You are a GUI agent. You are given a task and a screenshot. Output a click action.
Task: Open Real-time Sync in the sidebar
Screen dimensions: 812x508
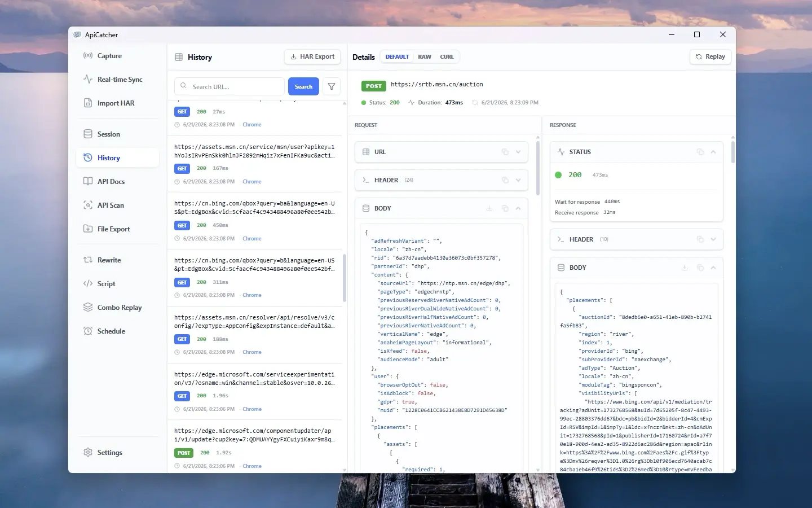pos(117,80)
